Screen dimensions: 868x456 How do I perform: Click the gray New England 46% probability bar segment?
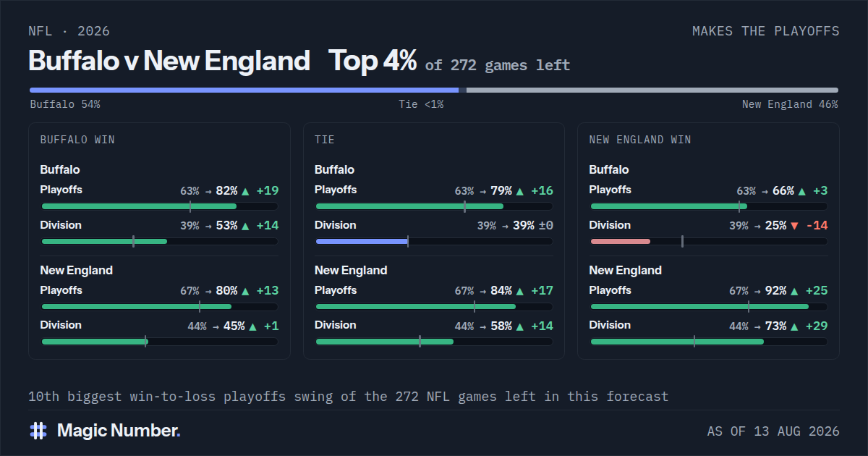click(x=652, y=90)
